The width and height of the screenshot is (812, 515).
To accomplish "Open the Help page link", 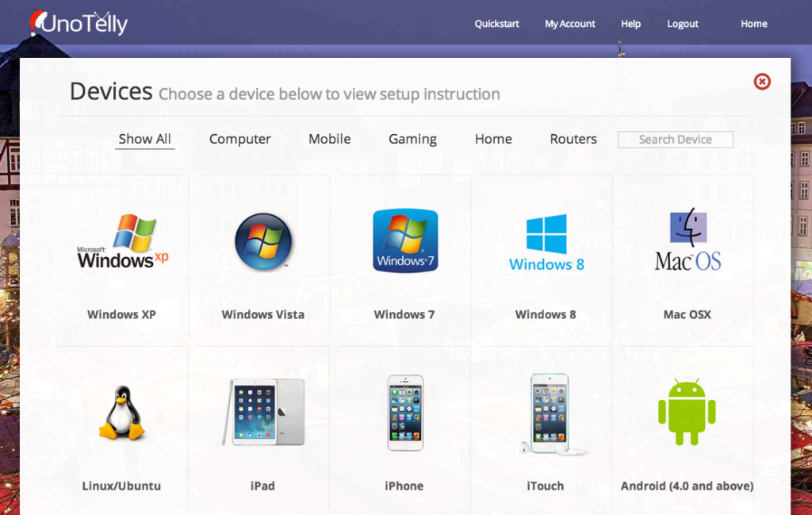I will [630, 24].
